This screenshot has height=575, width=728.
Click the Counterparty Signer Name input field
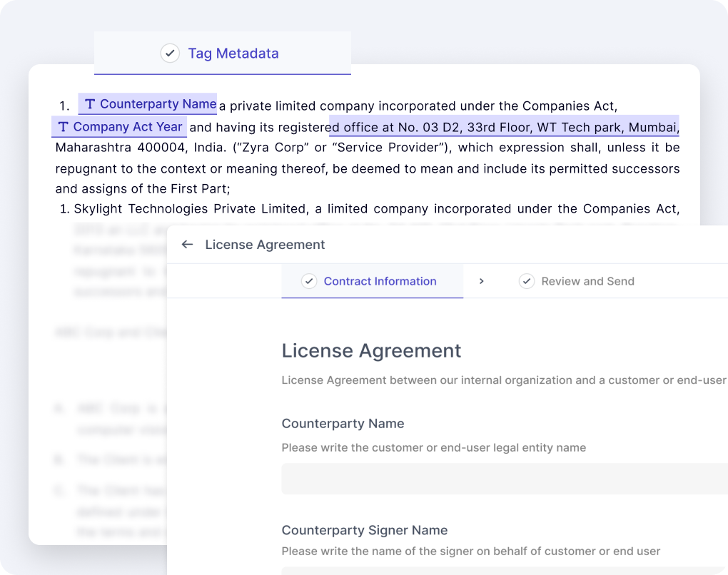504,571
